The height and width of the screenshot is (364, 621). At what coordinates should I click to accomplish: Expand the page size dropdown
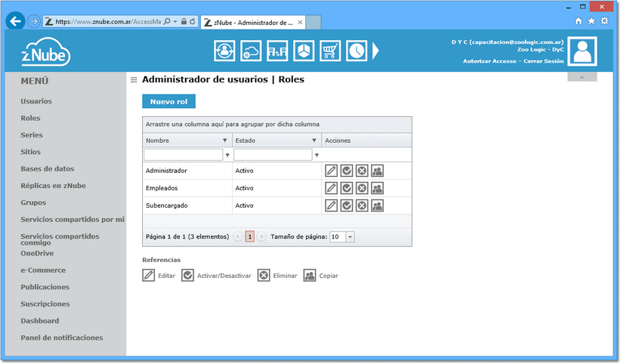pyautogui.click(x=350, y=237)
